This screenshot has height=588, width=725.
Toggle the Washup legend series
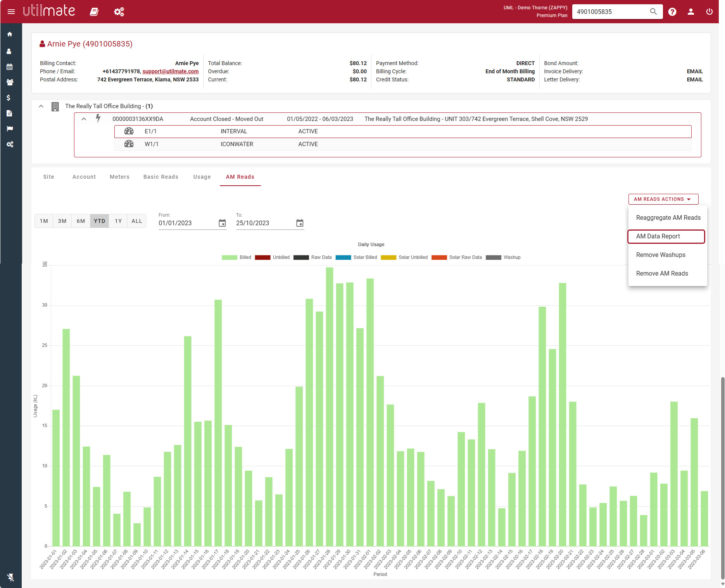pos(503,257)
